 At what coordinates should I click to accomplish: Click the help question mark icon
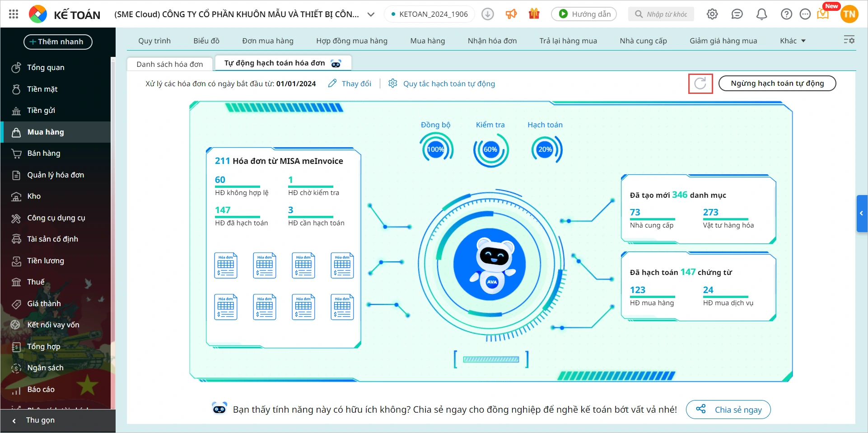point(786,14)
